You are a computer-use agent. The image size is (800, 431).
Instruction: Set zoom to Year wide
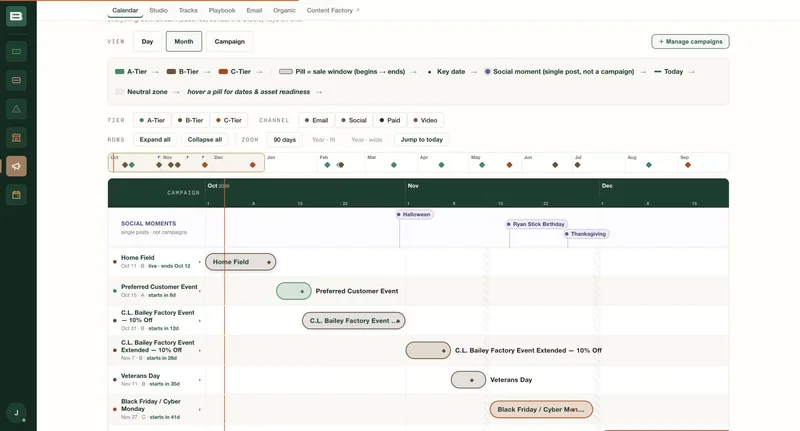click(367, 140)
